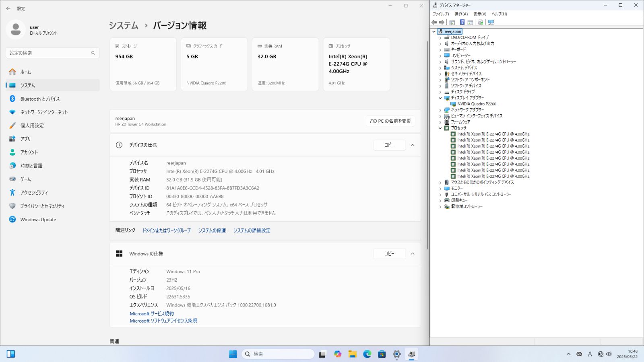The height and width of the screenshot is (362, 644).
Task: Go back in the Settings window
Action: point(8,8)
